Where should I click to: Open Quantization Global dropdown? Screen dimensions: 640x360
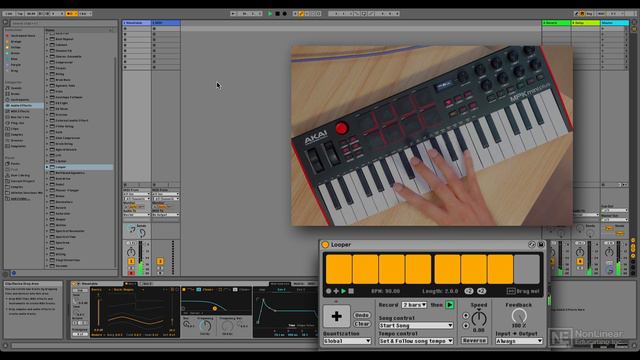(347, 341)
